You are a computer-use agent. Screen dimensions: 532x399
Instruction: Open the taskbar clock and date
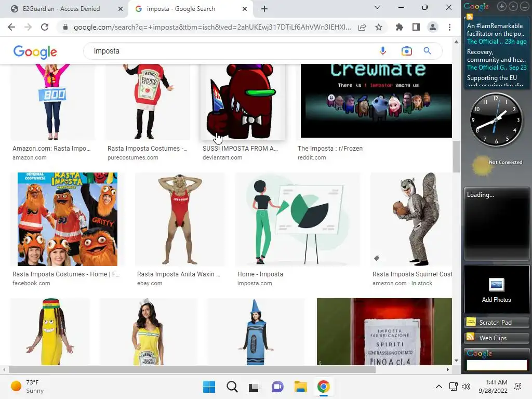(493, 387)
